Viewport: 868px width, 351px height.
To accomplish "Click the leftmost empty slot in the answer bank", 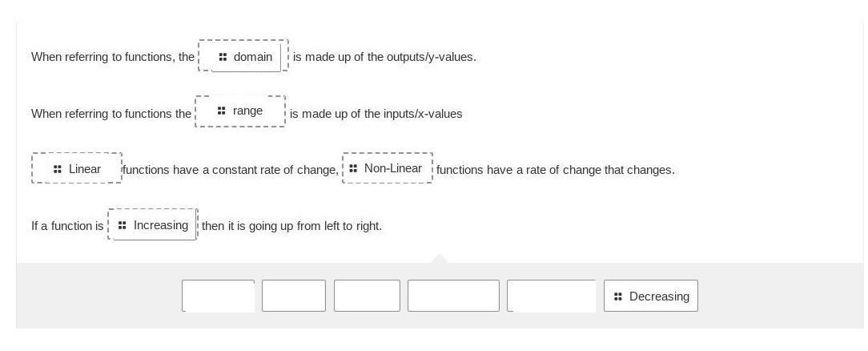I will tap(218, 296).
